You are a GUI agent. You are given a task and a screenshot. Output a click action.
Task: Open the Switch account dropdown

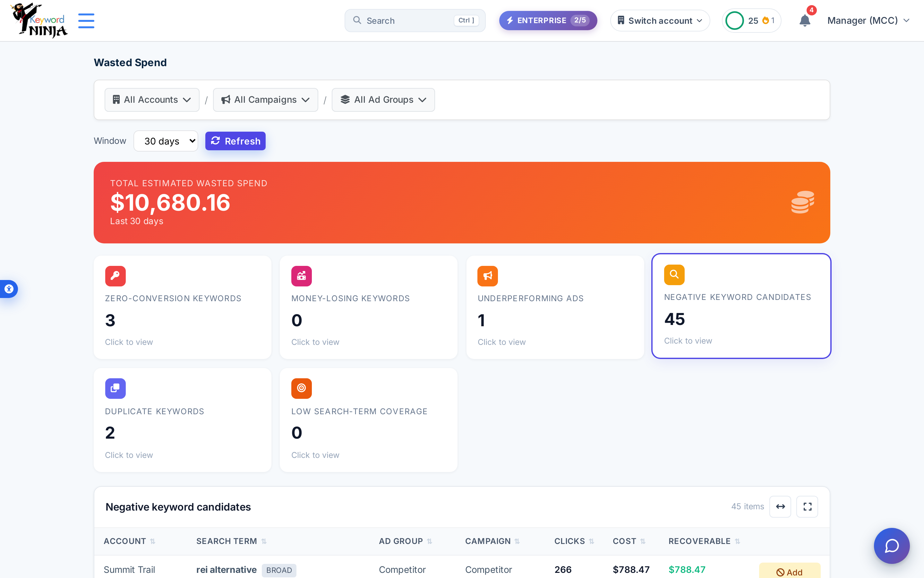[x=660, y=21]
